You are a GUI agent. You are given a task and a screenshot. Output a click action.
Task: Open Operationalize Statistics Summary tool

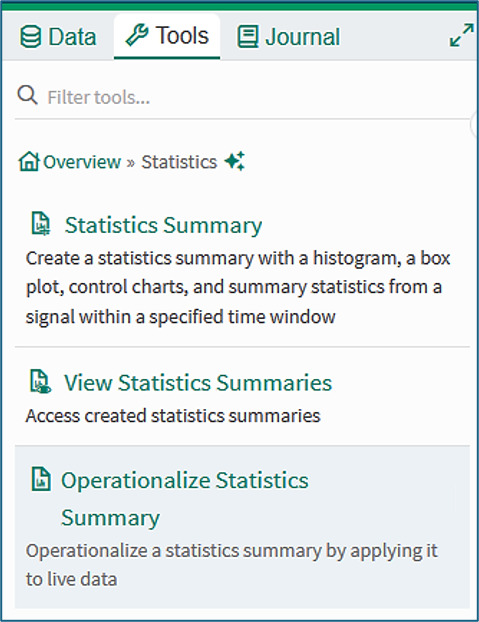[184, 499]
